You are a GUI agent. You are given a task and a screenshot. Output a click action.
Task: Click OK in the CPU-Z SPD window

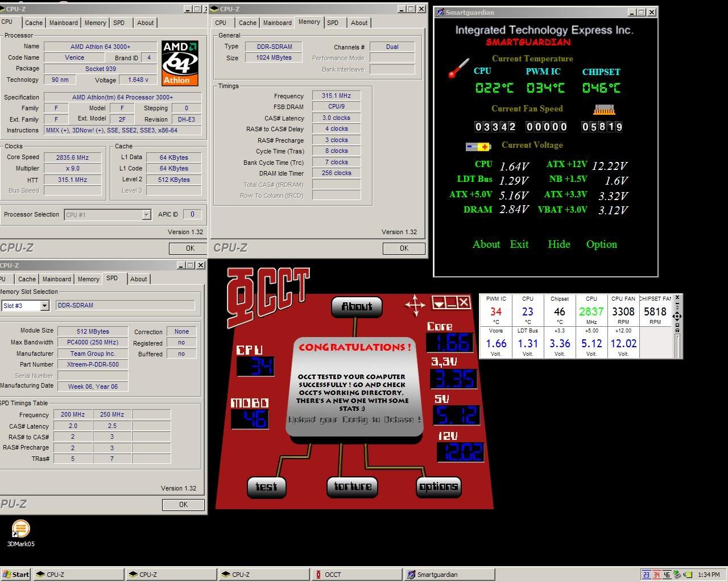(x=183, y=505)
